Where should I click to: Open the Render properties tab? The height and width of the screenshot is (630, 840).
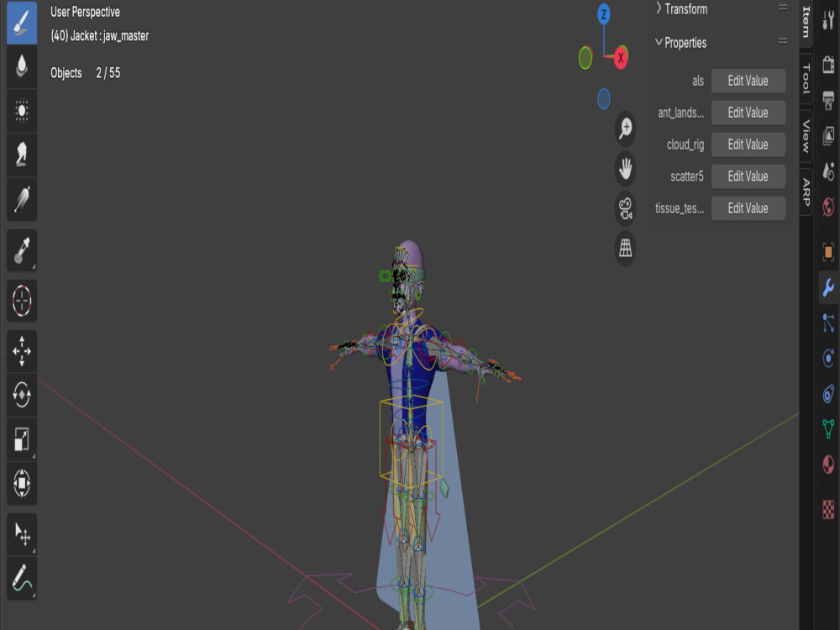click(x=828, y=65)
